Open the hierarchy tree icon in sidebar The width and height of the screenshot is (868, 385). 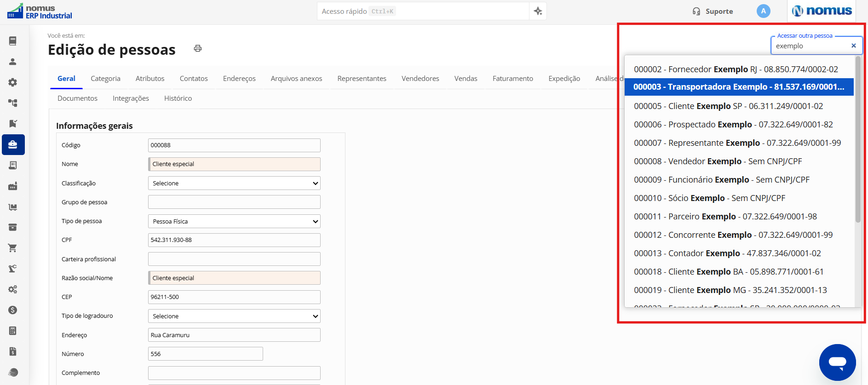click(x=13, y=103)
